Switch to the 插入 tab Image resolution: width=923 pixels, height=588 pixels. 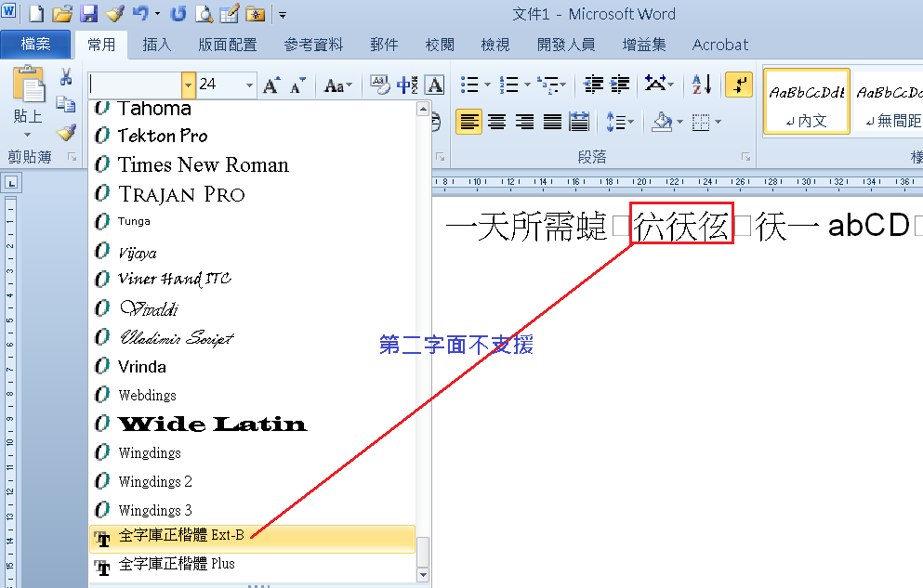coord(156,45)
